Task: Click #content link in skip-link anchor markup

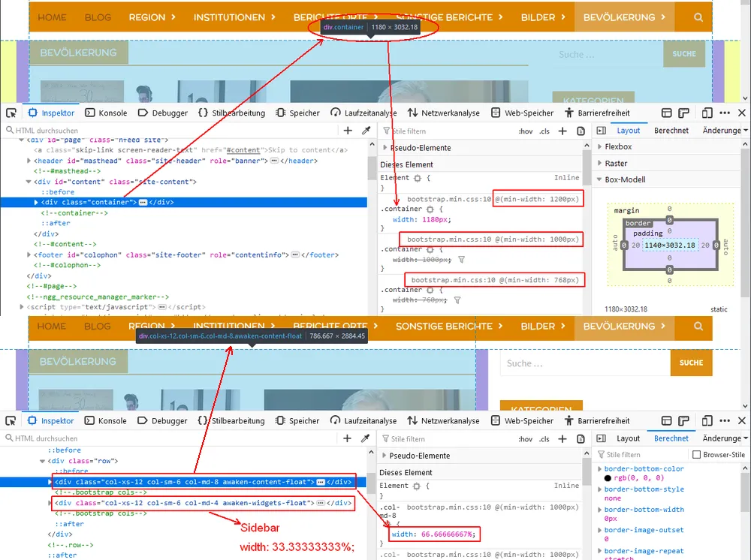Action: click(x=243, y=150)
